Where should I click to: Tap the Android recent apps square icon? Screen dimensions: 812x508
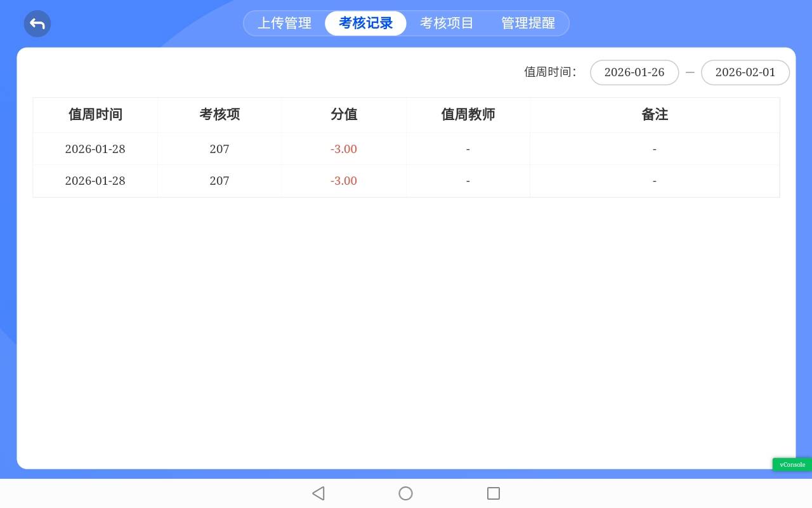click(x=494, y=493)
